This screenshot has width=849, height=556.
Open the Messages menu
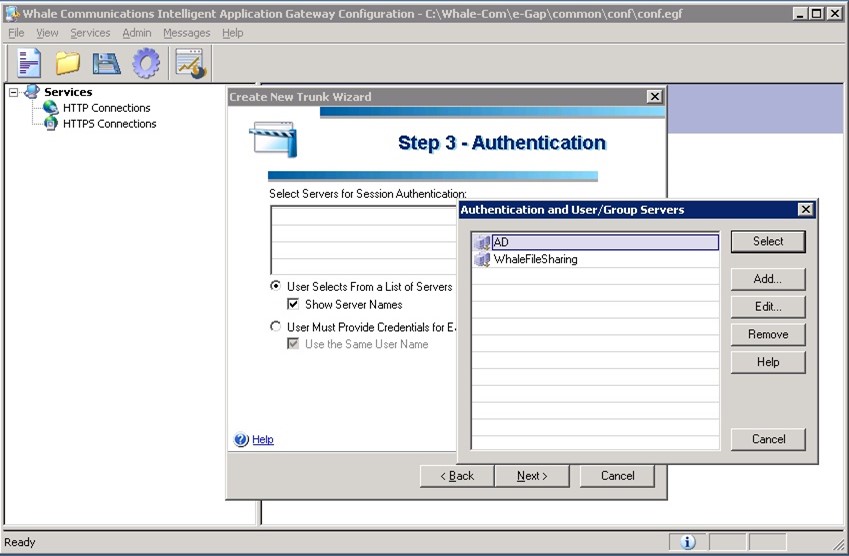tap(186, 33)
